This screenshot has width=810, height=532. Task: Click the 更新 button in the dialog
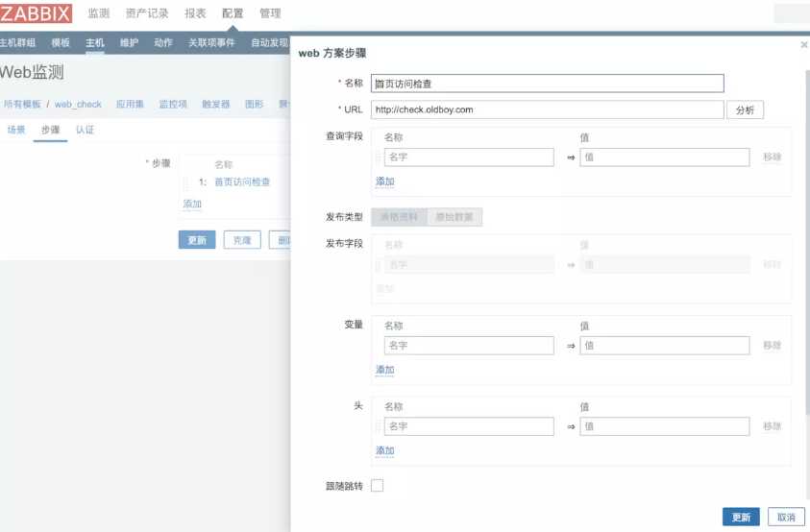[x=741, y=517]
